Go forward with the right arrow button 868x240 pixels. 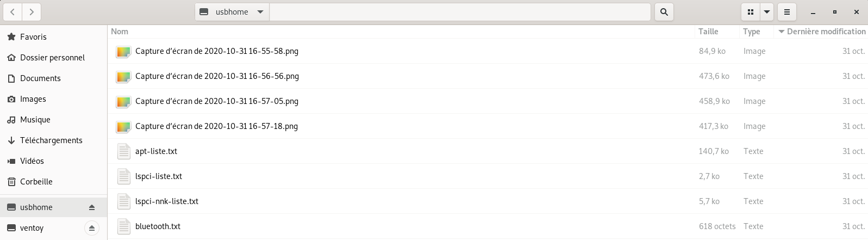pyautogui.click(x=32, y=12)
